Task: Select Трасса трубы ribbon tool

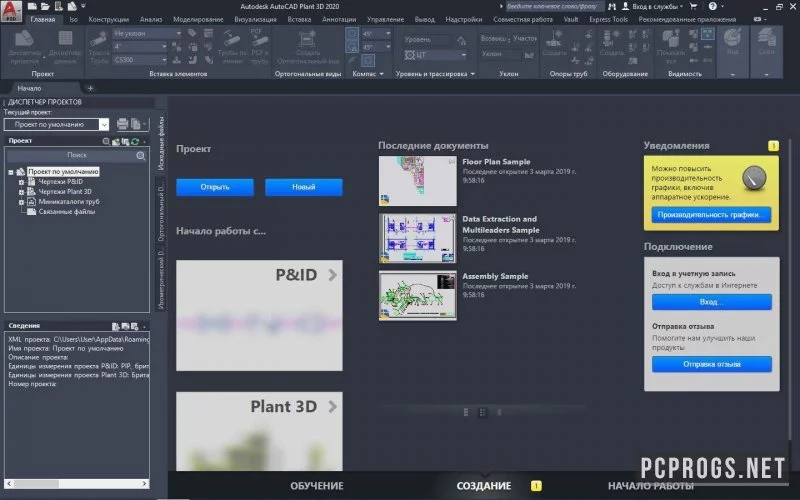Action: pyautogui.click(x=98, y=47)
